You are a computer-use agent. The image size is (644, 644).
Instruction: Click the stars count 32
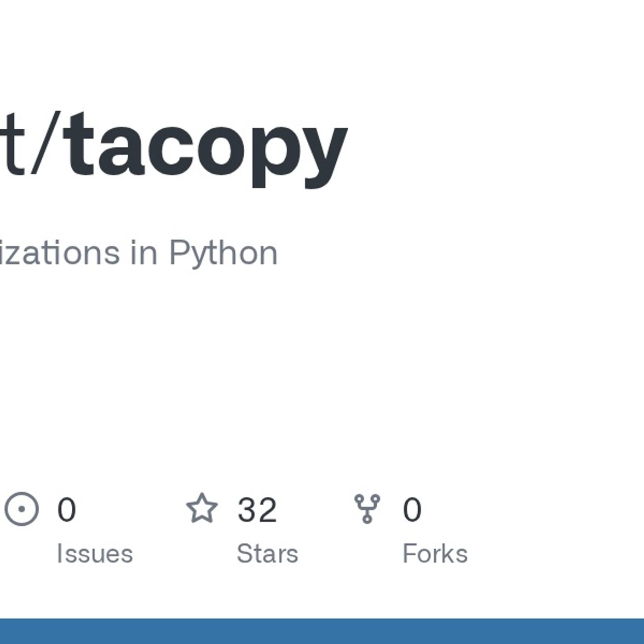click(257, 510)
